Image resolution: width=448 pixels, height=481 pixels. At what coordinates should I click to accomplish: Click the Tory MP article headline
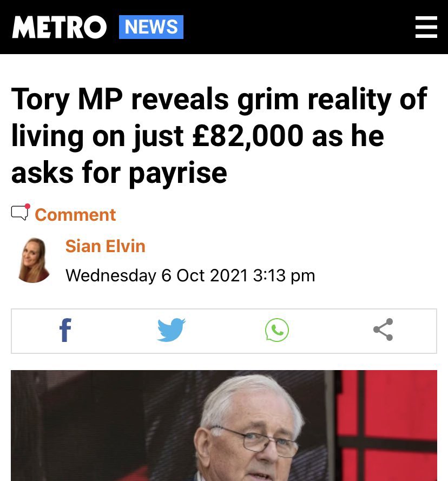[x=219, y=135]
